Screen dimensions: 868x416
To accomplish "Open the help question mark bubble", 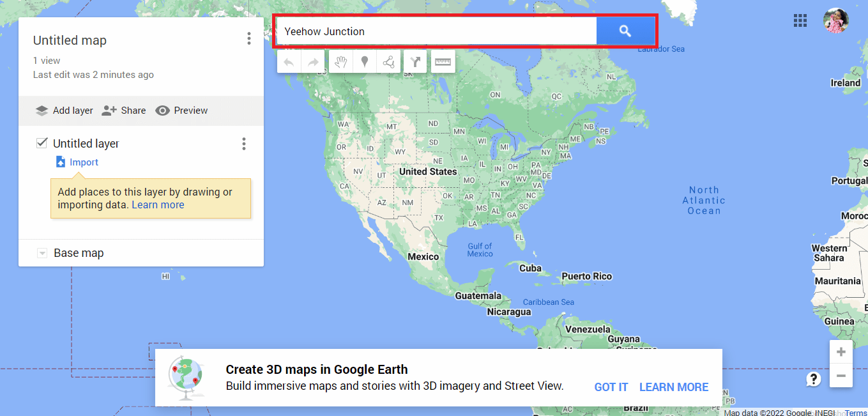I will [813, 379].
